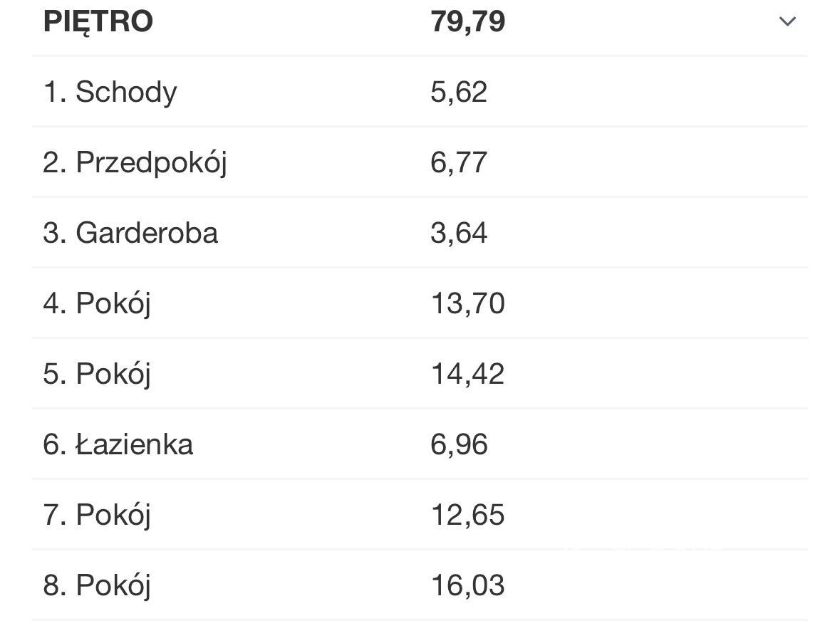
Task: Click the 3,64 value for Garderoba
Action: [459, 234]
